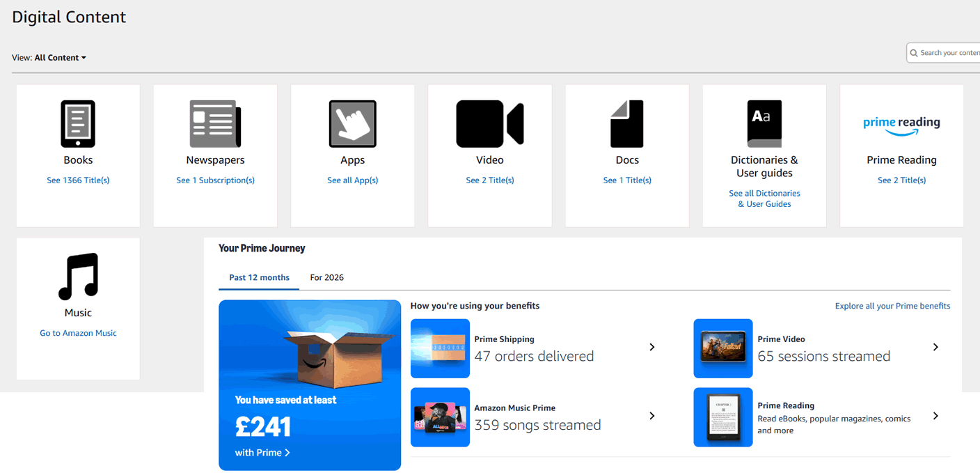The image size is (980, 473).
Task: Open Explore all your Prime benefits
Action: click(x=892, y=306)
